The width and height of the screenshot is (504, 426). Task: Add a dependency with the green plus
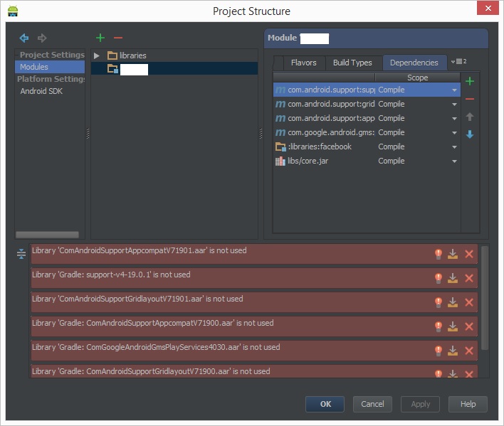[x=470, y=81]
